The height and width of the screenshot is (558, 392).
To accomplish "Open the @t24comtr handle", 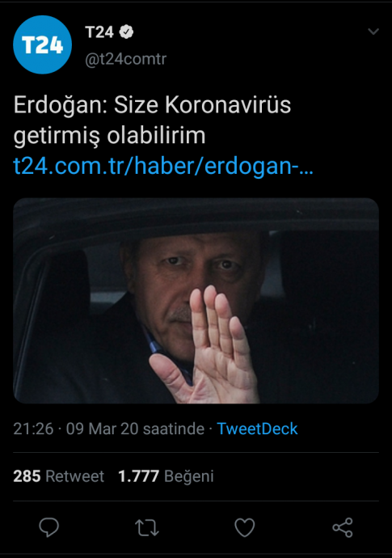I will pos(125,59).
